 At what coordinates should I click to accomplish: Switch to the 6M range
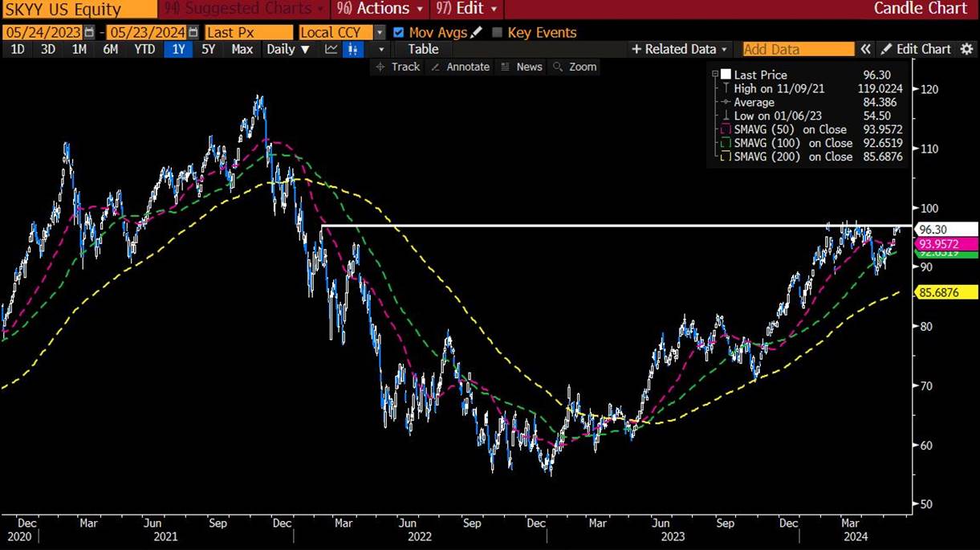click(110, 49)
